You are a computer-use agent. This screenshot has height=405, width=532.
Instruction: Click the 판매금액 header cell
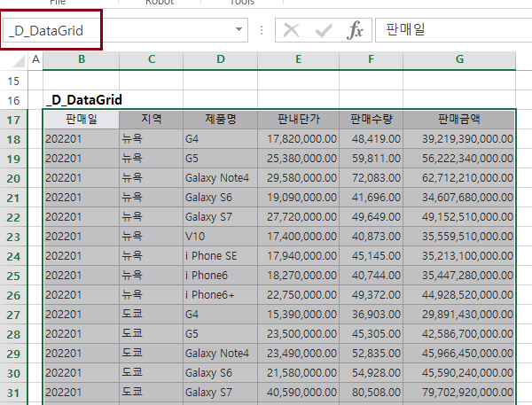click(x=459, y=120)
